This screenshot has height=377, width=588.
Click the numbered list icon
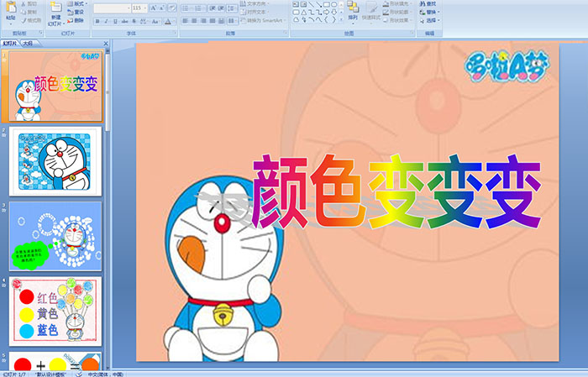point(199,8)
